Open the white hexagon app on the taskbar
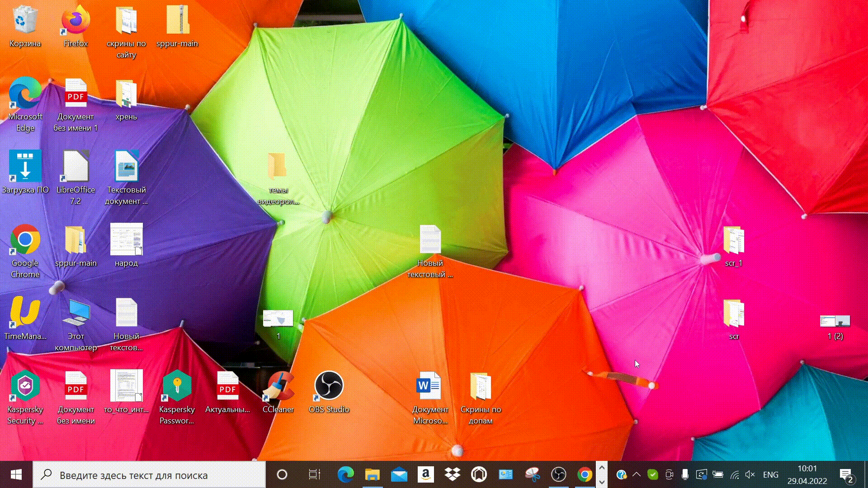This screenshot has height=488, width=868. tap(479, 474)
